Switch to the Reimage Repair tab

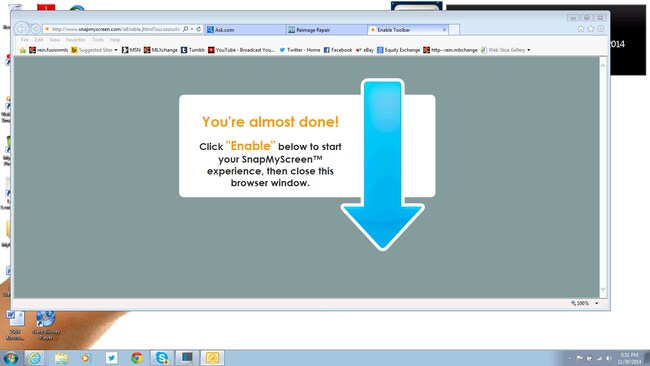(x=326, y=30)
